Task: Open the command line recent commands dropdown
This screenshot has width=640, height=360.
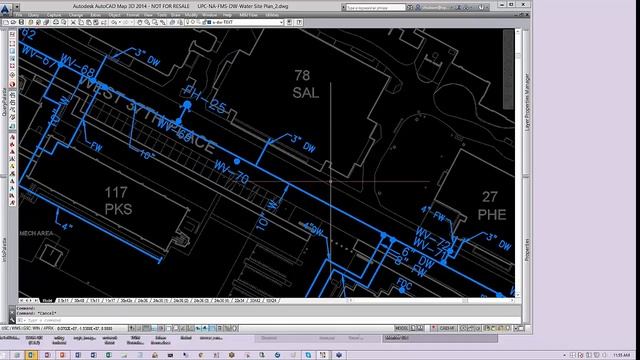Action: coord(21,320)
